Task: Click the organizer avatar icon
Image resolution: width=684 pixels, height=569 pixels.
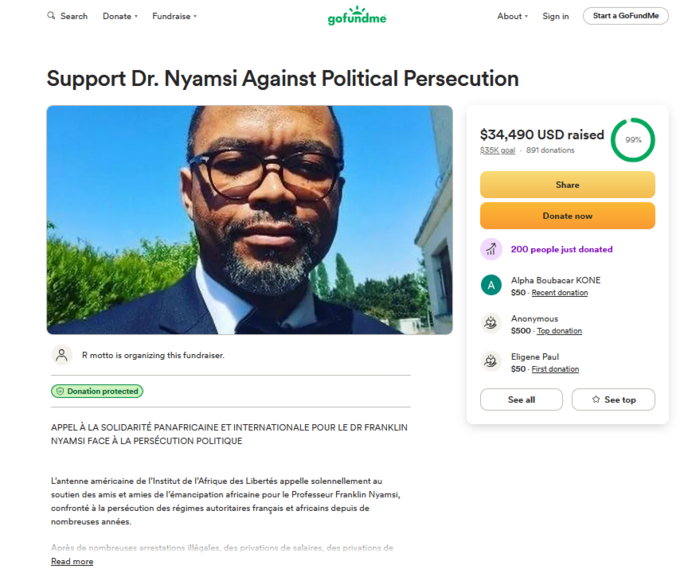Action: (62, 355)
